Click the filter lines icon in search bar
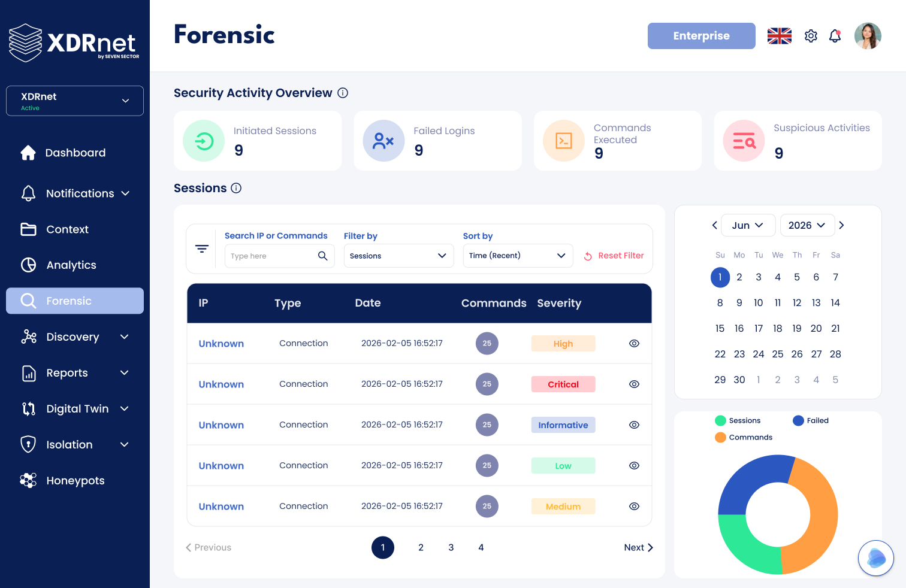Image resolution: width=906 pixels, height=588 pixels. pyautogui.click(x=202, y=248)
